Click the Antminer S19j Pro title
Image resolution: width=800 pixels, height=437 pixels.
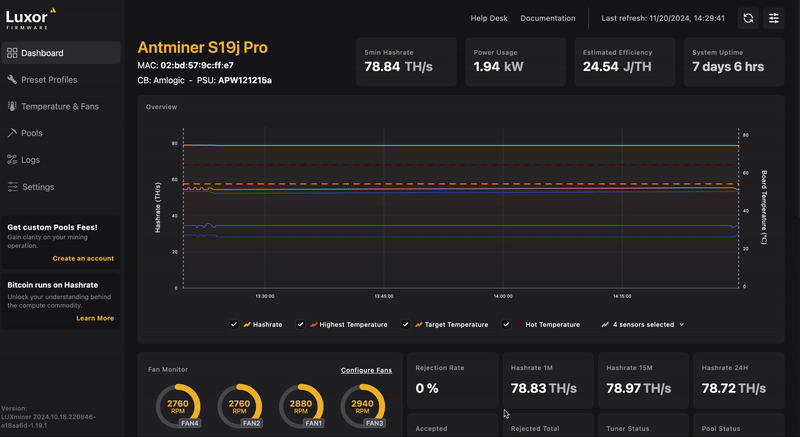pyautogui.click(x=203, y=47)
